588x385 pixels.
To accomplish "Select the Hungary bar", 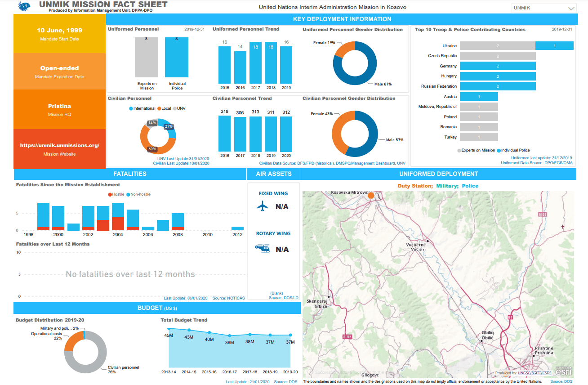I will tap(498, 76).
